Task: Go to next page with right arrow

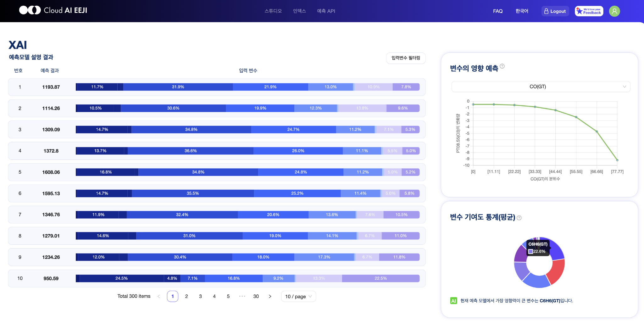Action: click(270, 296)
